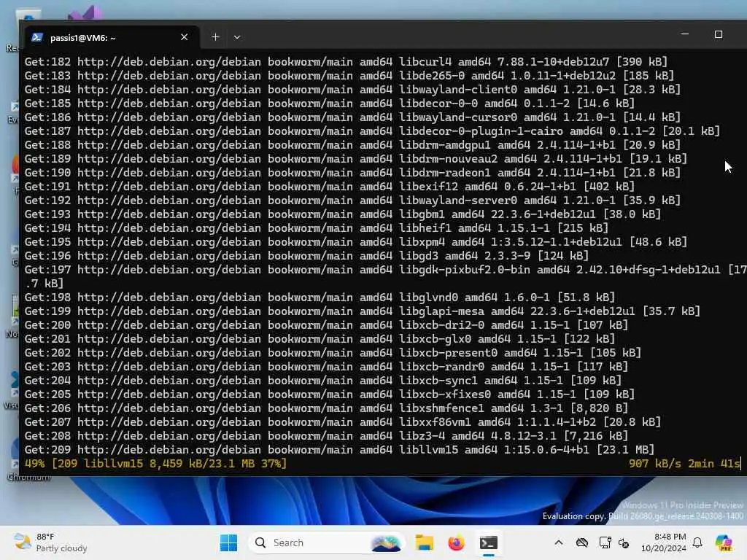Click Get:195 libxpm4 line

[356, 242]
